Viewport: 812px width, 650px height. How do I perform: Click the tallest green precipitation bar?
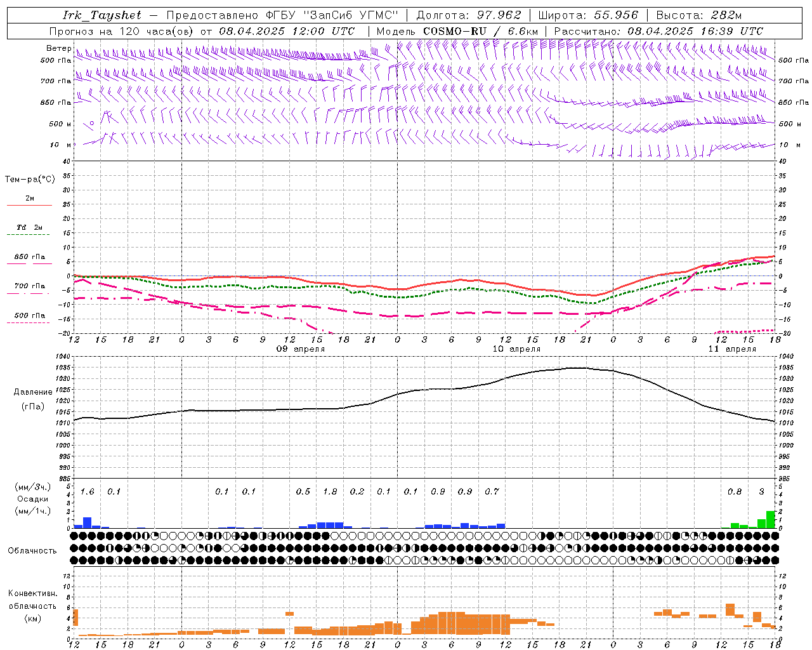tap(771, 519)
